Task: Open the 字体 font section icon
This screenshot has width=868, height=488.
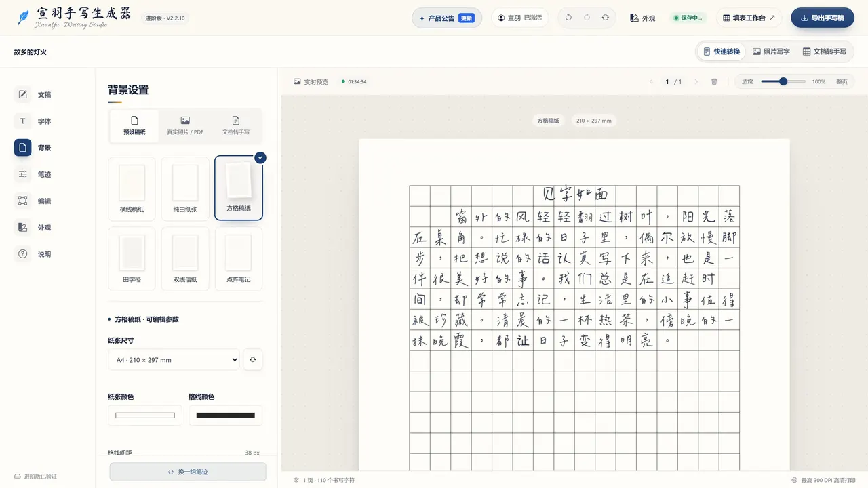Action: (x=22, y=121)
